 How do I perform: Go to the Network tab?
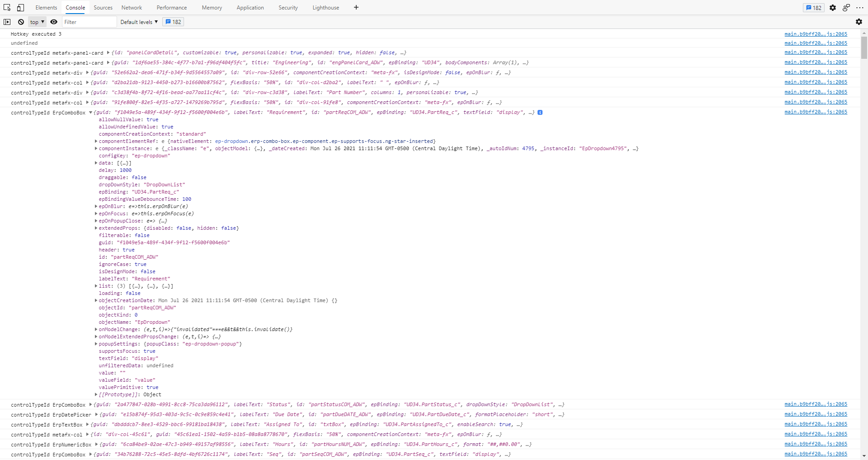coord(132,8)
